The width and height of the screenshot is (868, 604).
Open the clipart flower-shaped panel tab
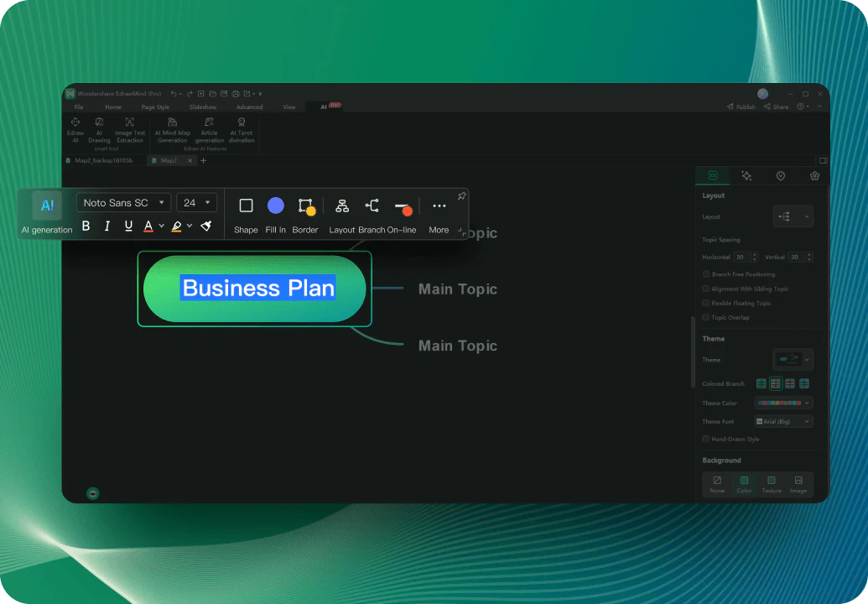[814, 175]
